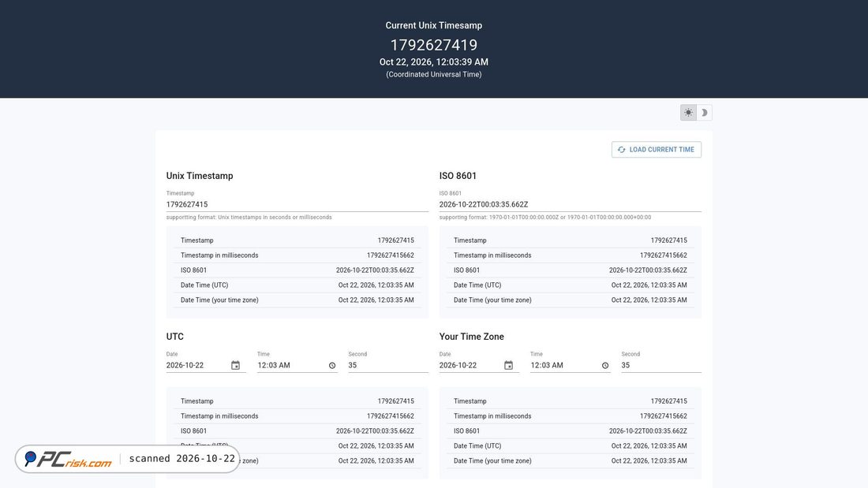868x488 pixels.
Task: Click the Your Time Zone section heading
Action: tap(472, 337)
